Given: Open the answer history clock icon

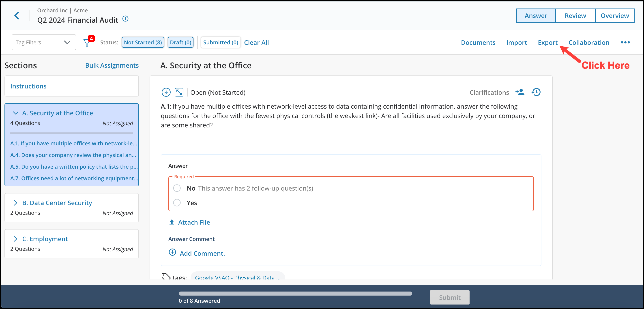Looking at the screenshot, I should click(536, 92).
